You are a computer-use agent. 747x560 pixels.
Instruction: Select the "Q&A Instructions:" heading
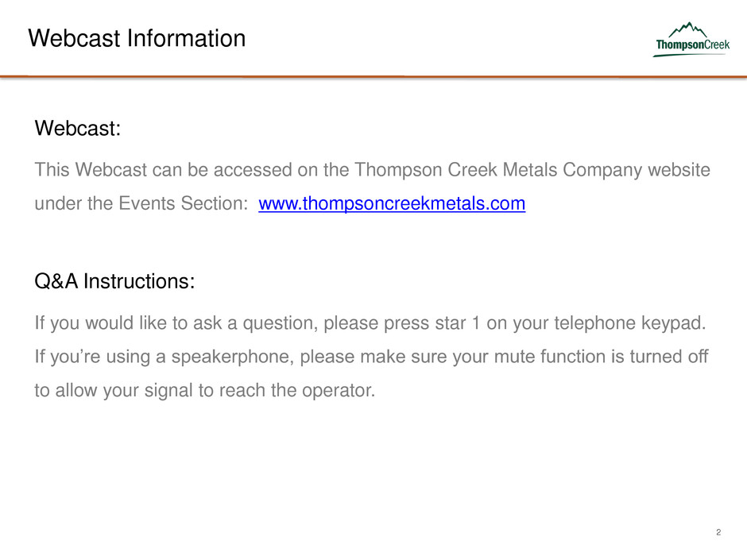click(x=114, y=282)
